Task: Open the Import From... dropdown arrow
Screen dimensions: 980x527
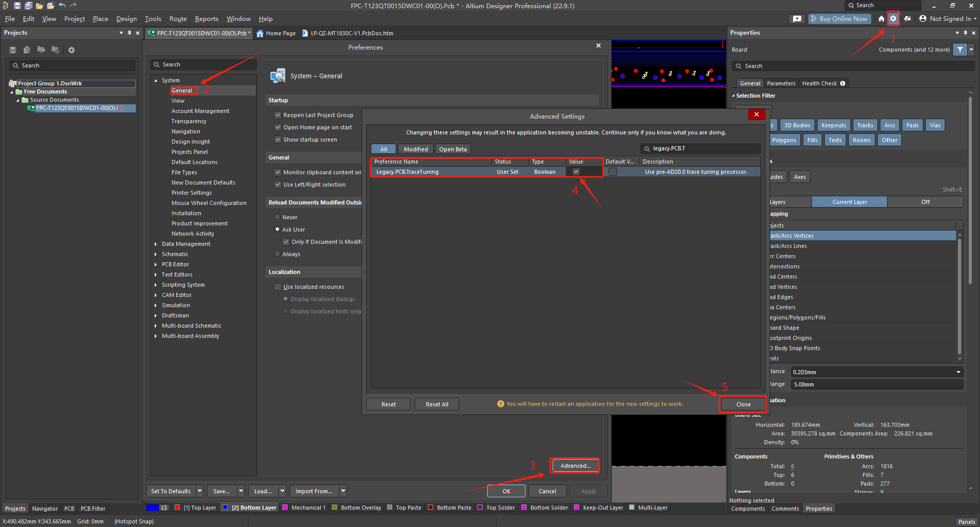Action: click(343, 491)
